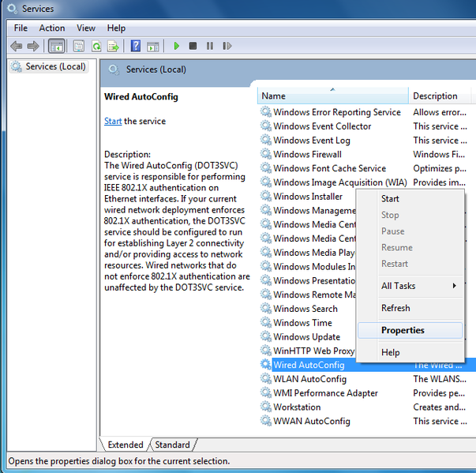Screen dimensions: 476x473
Task: Click the Export List toolbar icon
Action: (x=113, y=46)
